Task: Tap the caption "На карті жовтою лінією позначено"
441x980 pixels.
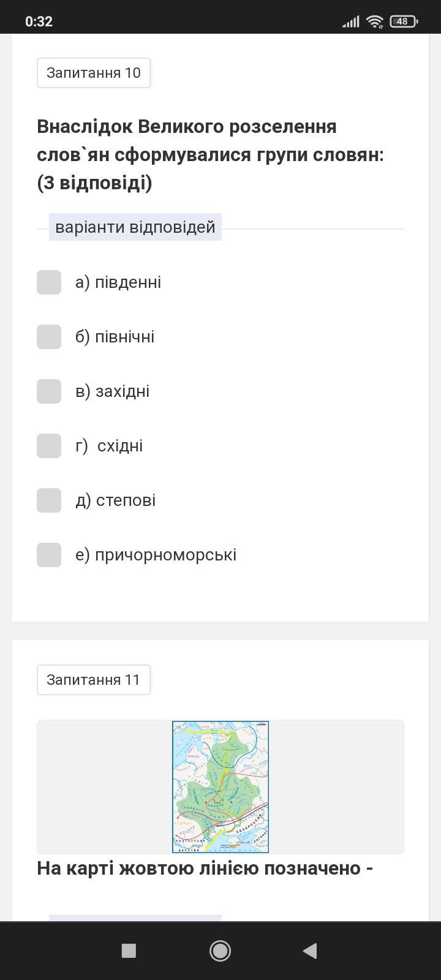Action: (205, 869)
